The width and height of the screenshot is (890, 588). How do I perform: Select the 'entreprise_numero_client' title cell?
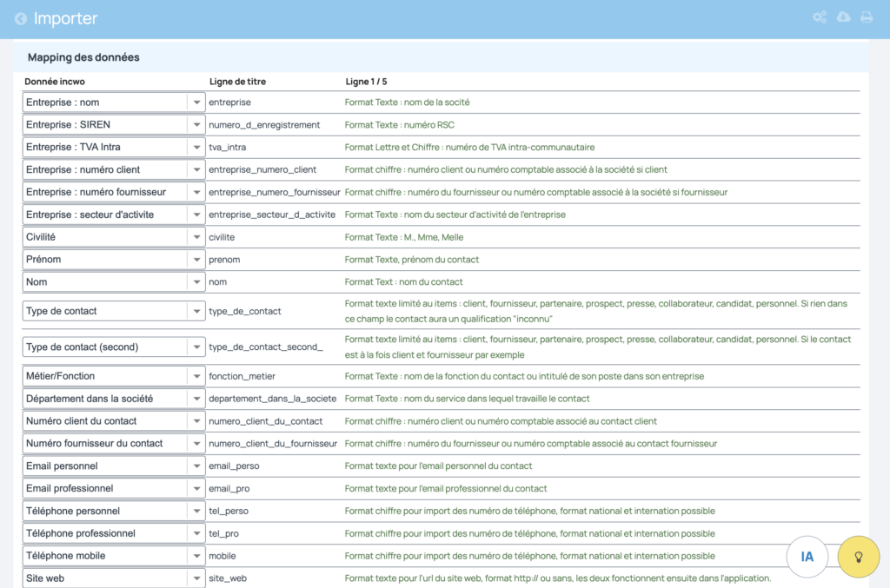click(x=262, y=169)
